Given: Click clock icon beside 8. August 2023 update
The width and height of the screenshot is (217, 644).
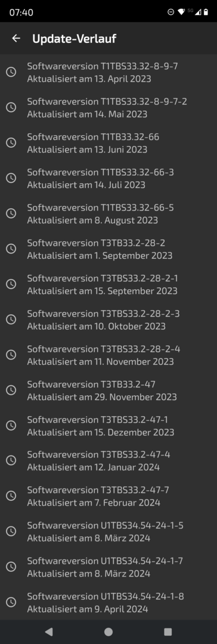Looking at the screenshot, I should click(11, 213).
